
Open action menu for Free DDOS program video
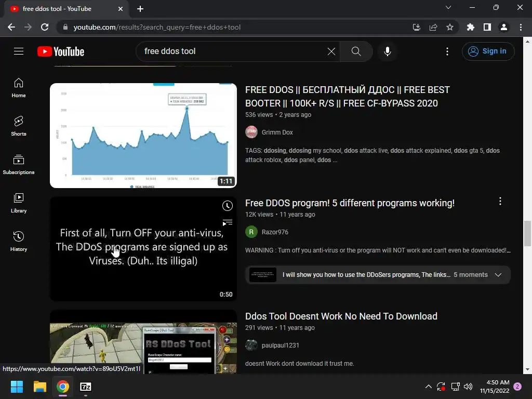[x=500, y=201]
